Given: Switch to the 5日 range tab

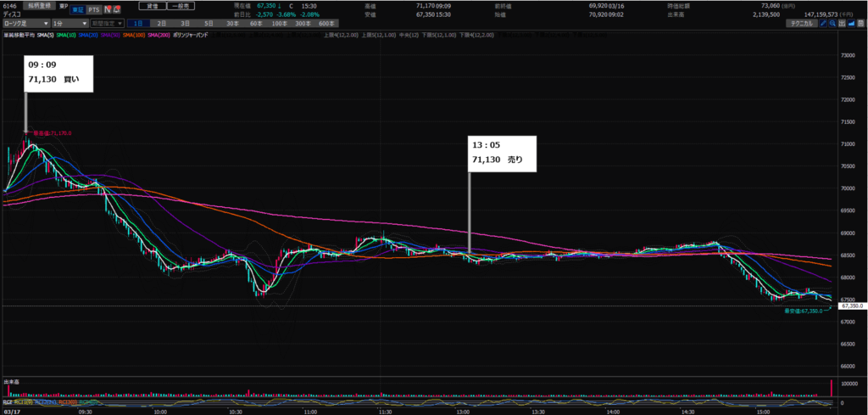Looking at the screenshot, I should tap(208, 23).
